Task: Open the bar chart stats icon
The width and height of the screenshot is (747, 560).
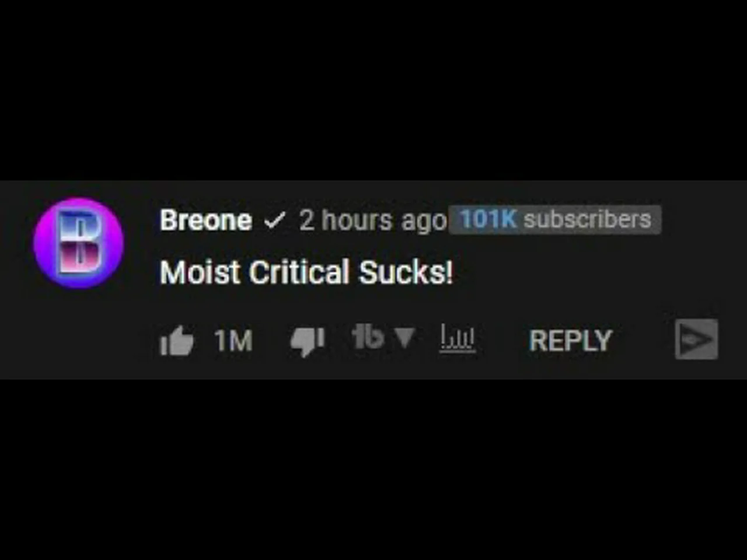Action: pyautogui.click(x=457, y=339)
